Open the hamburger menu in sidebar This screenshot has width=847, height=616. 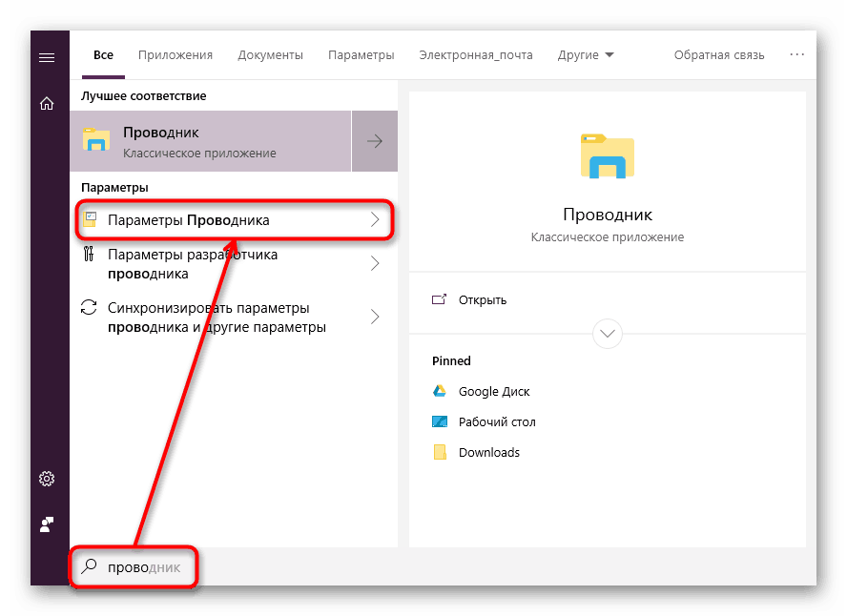47,57
